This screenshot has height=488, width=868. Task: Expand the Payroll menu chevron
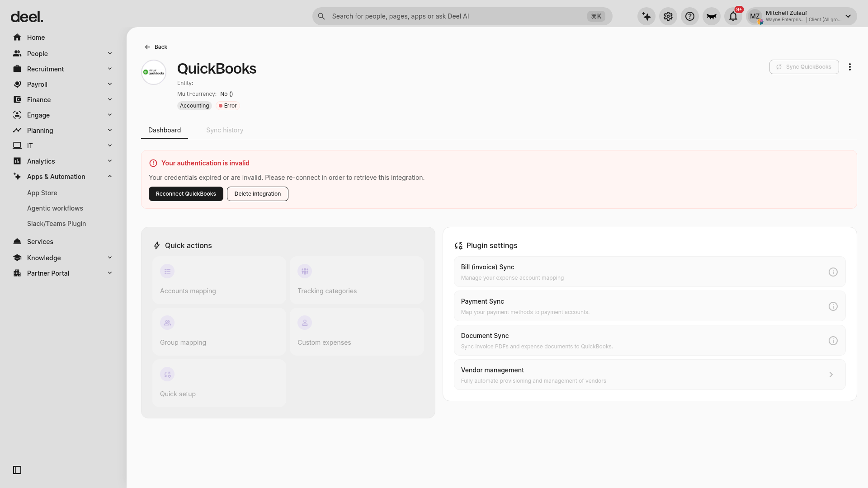[x=110, y=84]
